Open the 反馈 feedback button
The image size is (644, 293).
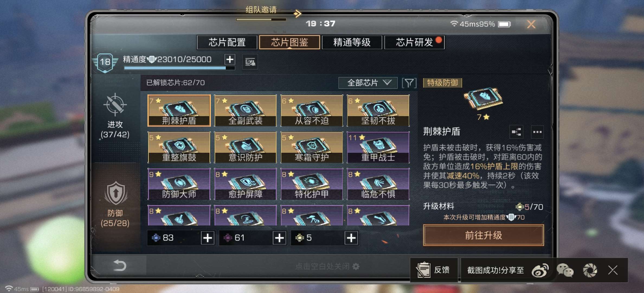coord(434,270)
